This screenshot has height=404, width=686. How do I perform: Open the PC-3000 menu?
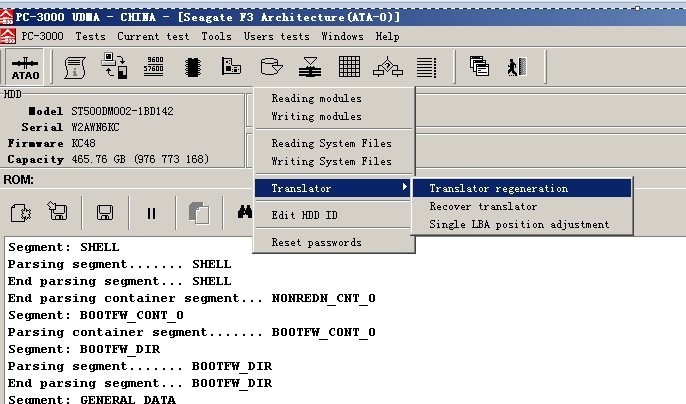42,36
